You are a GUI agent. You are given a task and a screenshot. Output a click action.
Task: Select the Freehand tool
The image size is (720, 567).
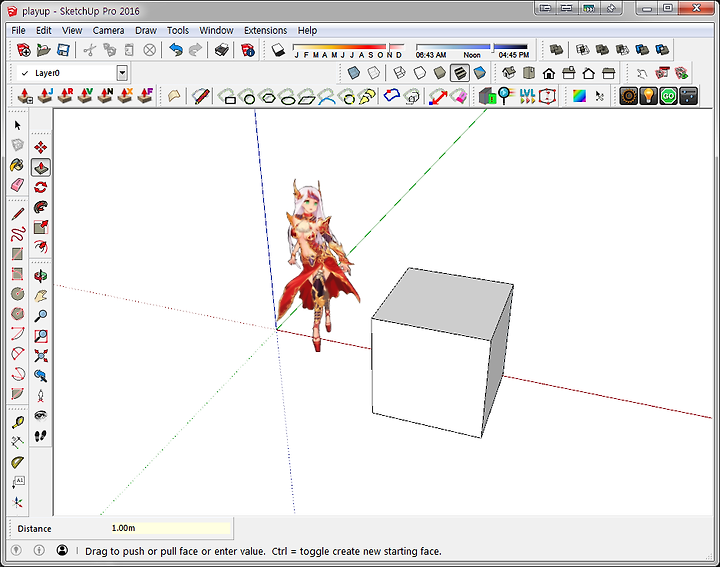[x=17, y=234]
